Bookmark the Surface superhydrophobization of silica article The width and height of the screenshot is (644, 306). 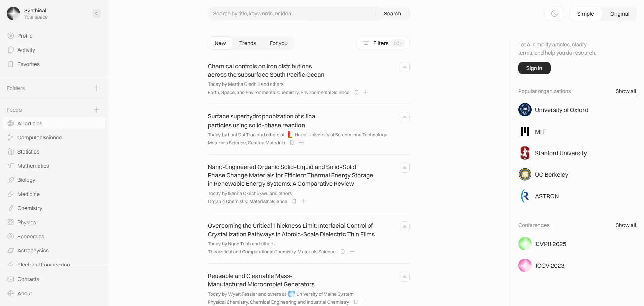292,143
